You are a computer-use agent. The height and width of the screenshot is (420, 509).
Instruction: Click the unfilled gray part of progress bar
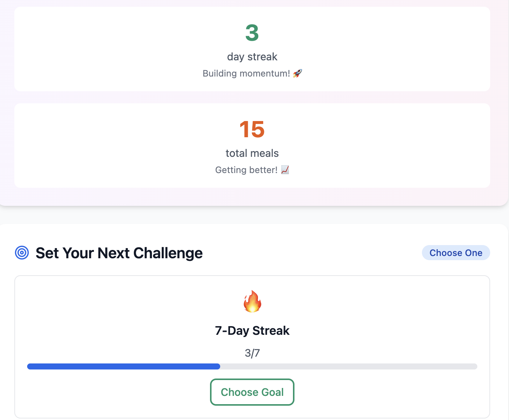coord(348,366)
